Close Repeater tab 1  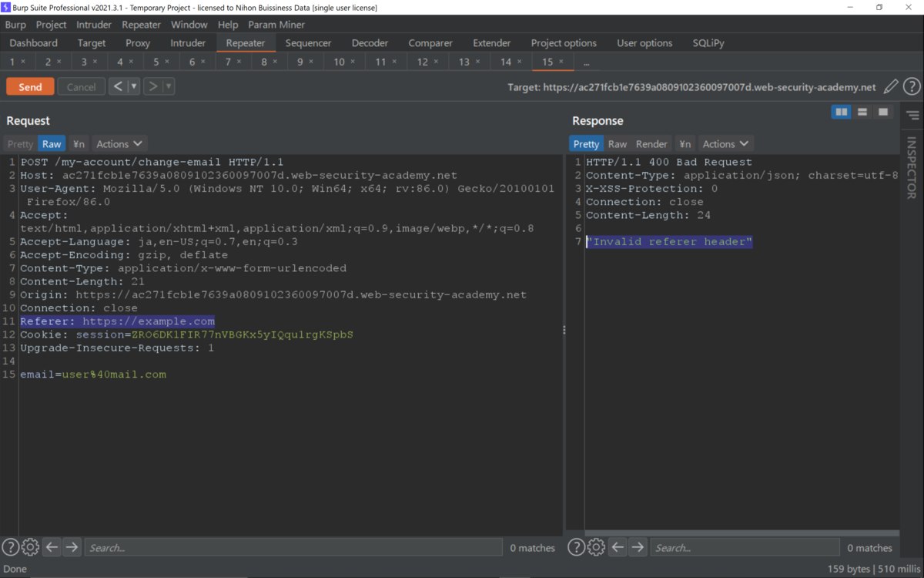click(23, 62)
